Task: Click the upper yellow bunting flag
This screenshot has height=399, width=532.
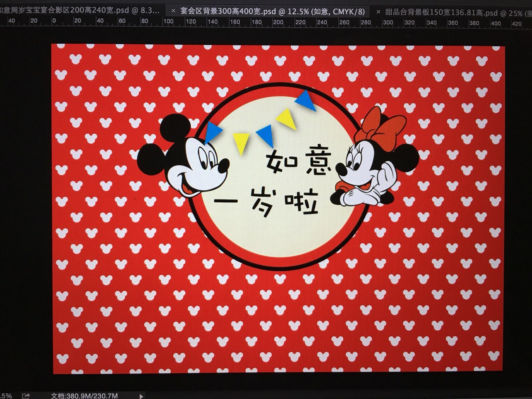Action: 287,119
